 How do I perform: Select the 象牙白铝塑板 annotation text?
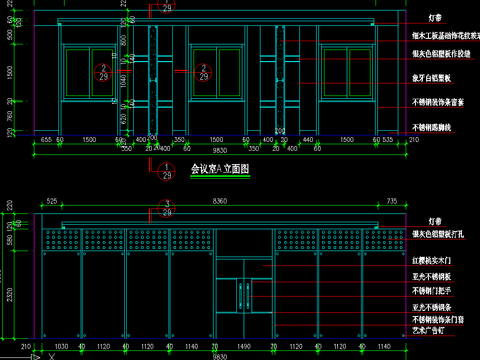coord(431,78)
